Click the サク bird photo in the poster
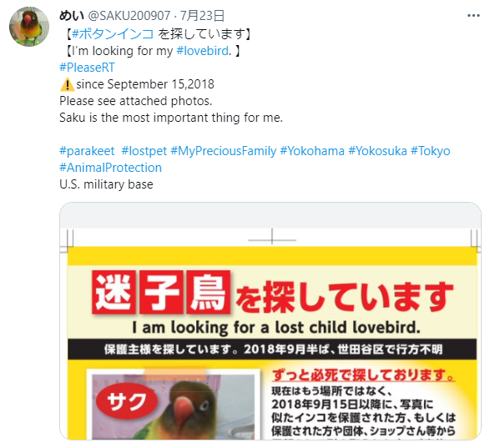The height and width of the screenshot is (448, 495). tap(173, 405)
